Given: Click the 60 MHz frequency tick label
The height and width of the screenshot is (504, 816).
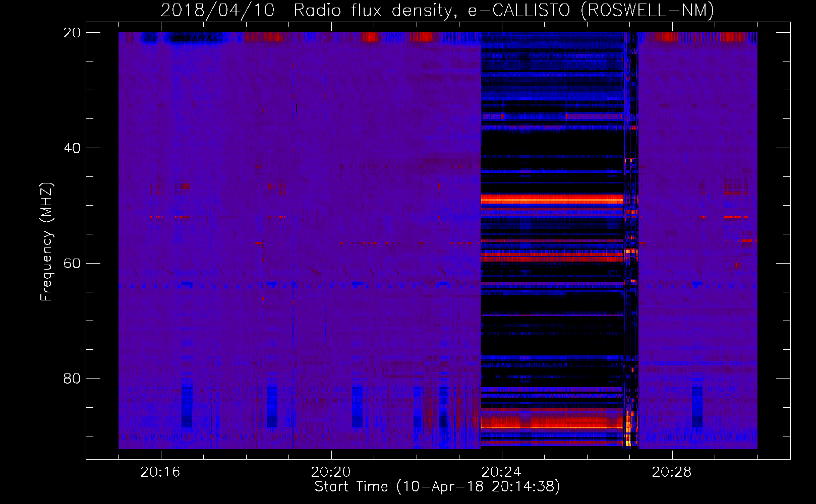Looking at the screenshot, I should [x=72, y=263].
